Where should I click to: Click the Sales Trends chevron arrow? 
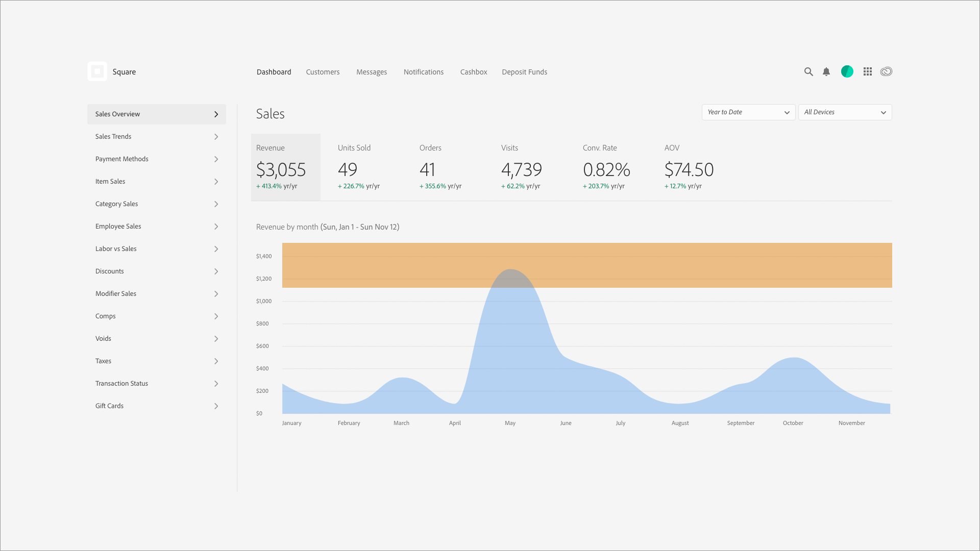[216, 137]
